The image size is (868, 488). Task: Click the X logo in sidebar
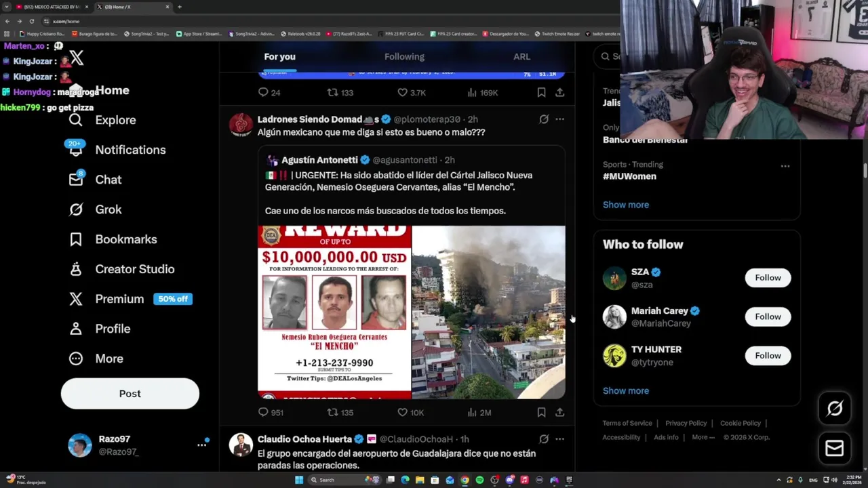(x=77, y=58)
